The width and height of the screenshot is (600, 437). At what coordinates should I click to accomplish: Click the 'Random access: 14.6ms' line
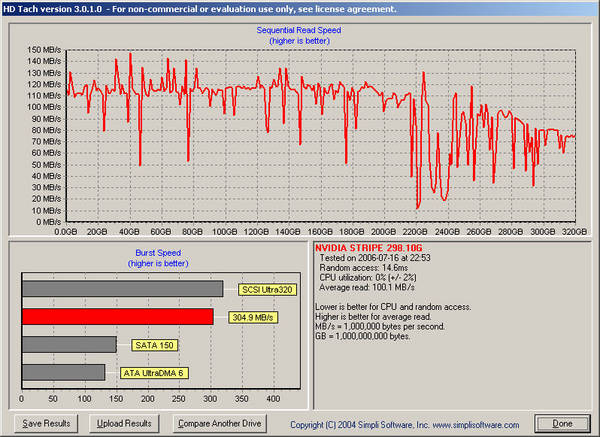[x=364, y=268]
